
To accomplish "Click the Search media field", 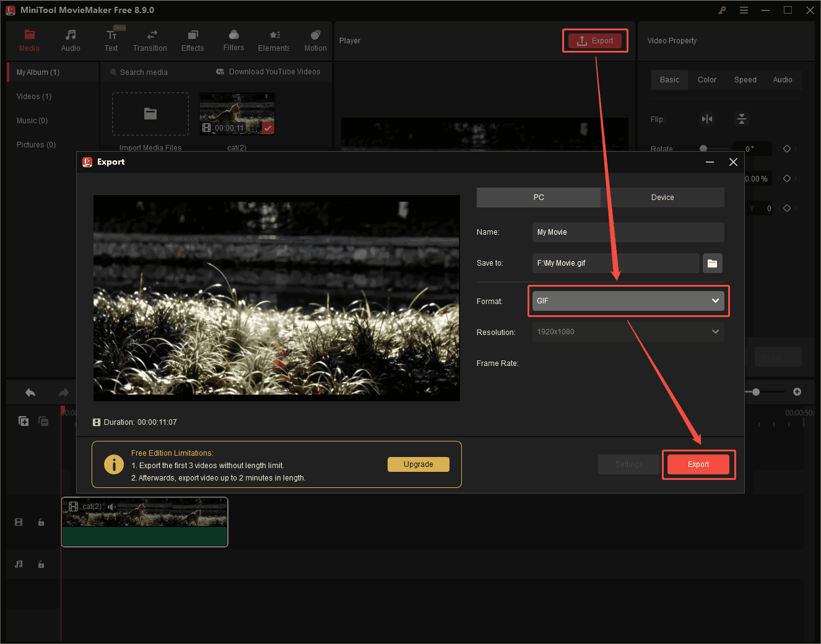I will point(144,72).
